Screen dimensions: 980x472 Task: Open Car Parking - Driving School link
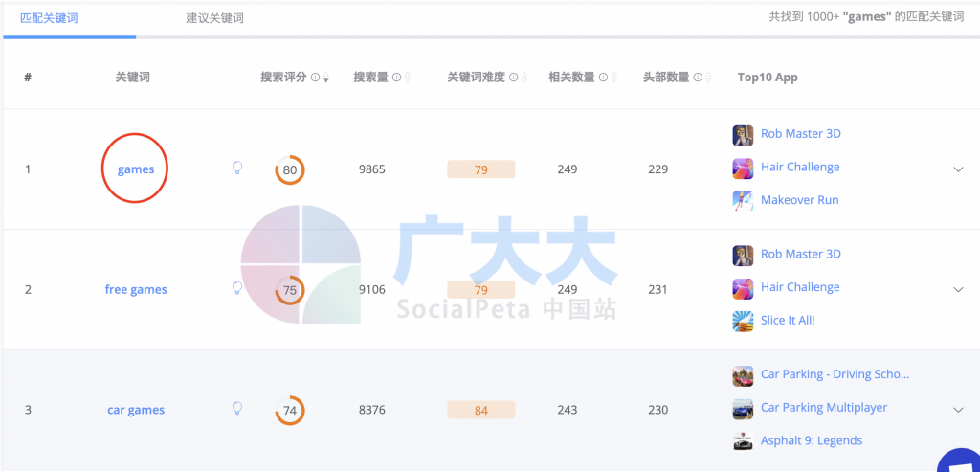tap(835, 374)
